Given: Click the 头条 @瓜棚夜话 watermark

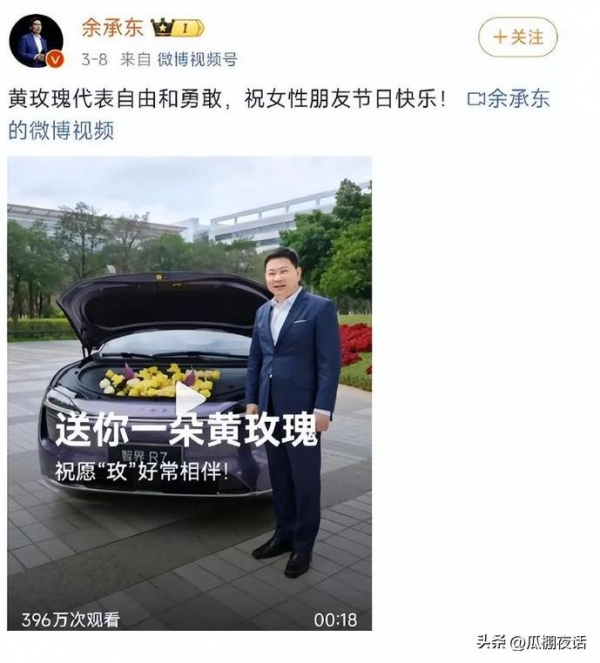Looking at the screenshot, I should click(532, 643).
